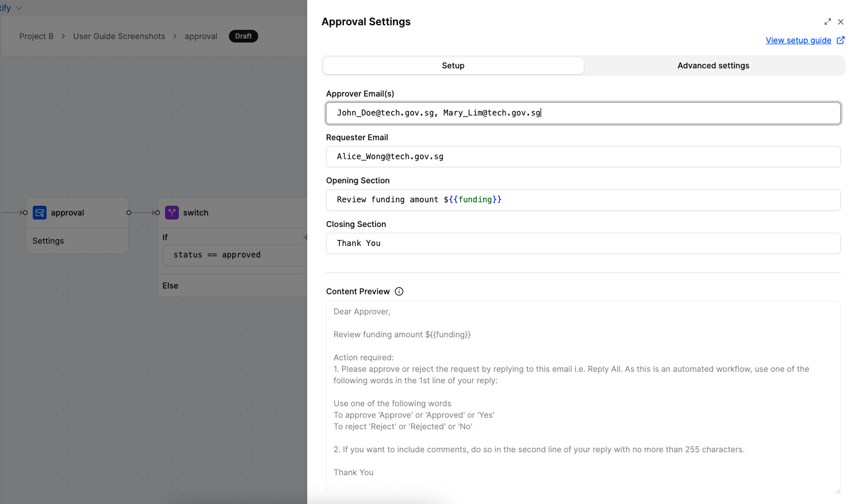858x504 pixels.
Task: Click the approval node output connector
Action: coord(129,213)
